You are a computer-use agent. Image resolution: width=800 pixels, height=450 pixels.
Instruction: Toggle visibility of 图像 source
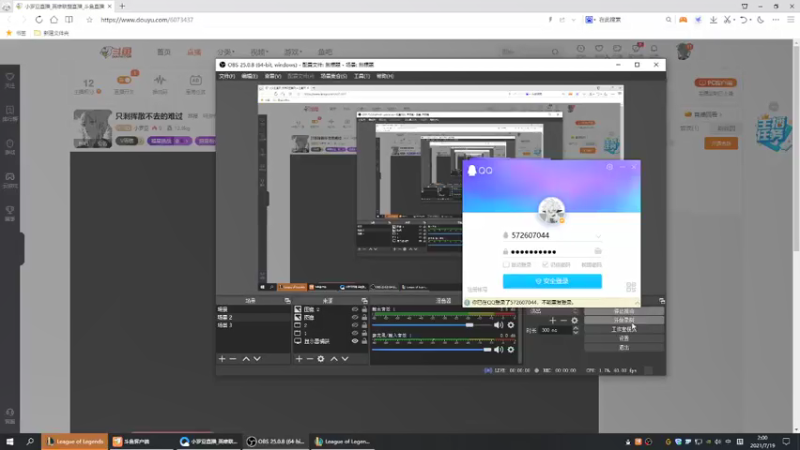(x=355, y=317)
